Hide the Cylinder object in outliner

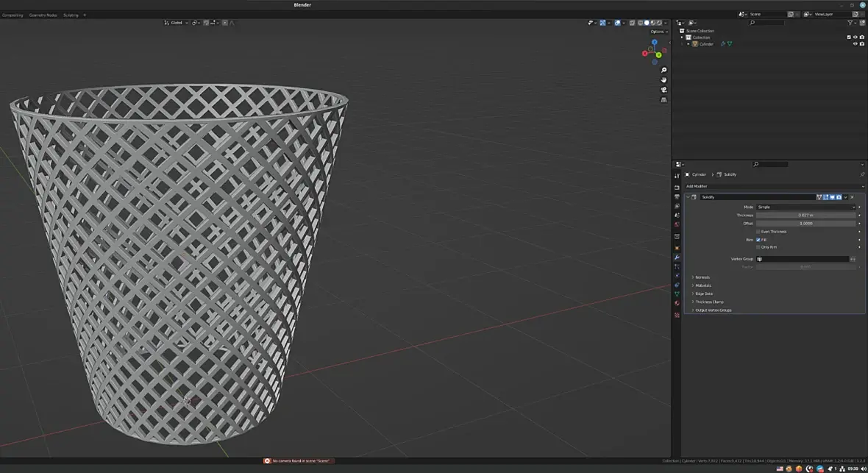tap(855, 44)
